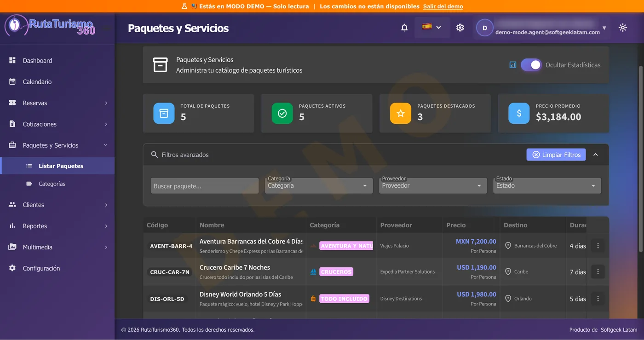This screenshot has width=644, height=340.
Task: Open actions menu for DIS-ORL-5D row
Action: tap(598, 299)
